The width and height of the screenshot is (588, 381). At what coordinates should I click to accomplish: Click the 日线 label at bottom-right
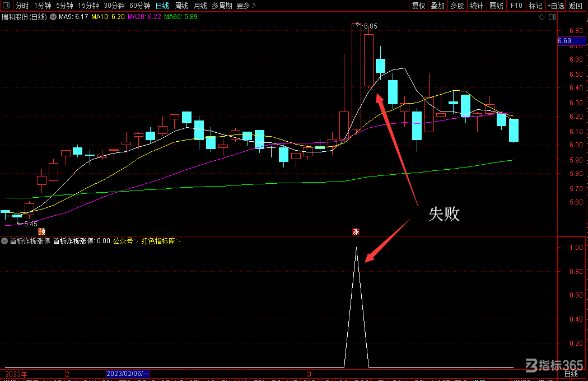pos(571,374)
